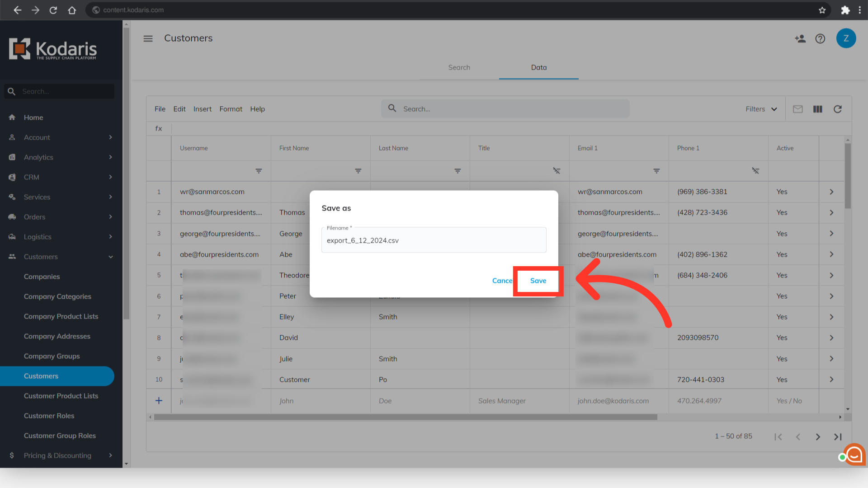Toggle the Username column filter

click(259, 171)
